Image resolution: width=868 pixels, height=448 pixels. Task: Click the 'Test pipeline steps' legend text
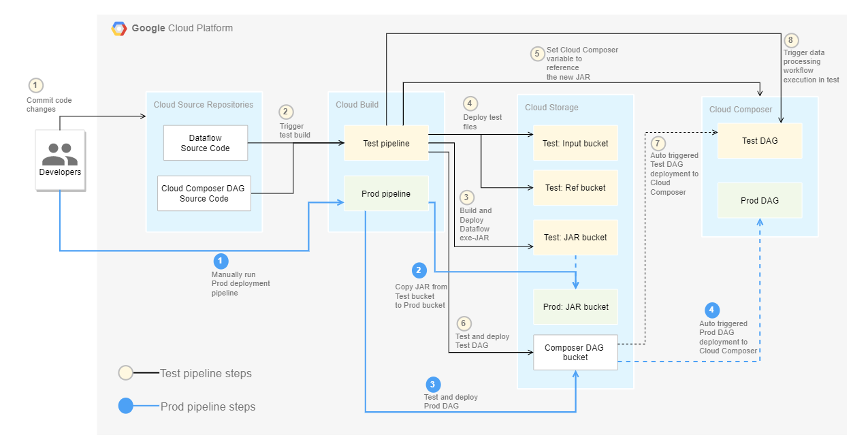206,373
